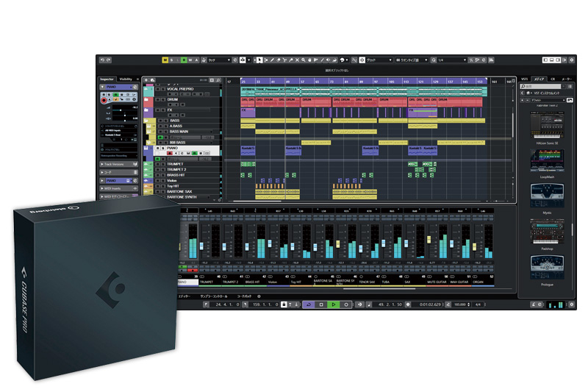Click the ORGAN channel's mixer fader

click(474, 247)
